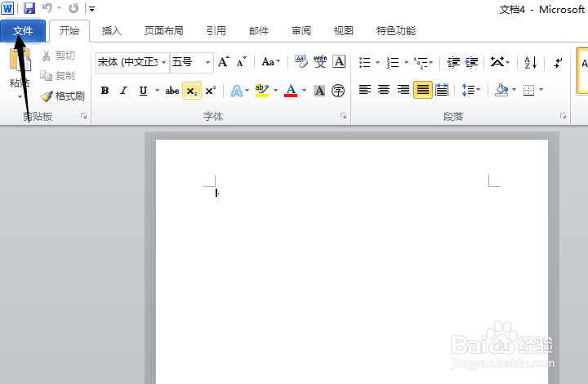588x384 pixels.
Task: Toggle Superscript formatting
Action: coord(211,91)
